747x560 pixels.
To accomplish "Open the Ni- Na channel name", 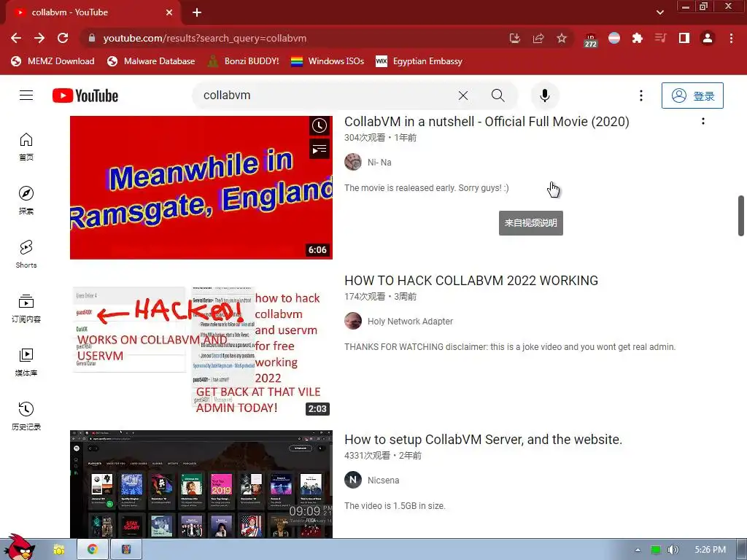I will (x=379, y=163).
